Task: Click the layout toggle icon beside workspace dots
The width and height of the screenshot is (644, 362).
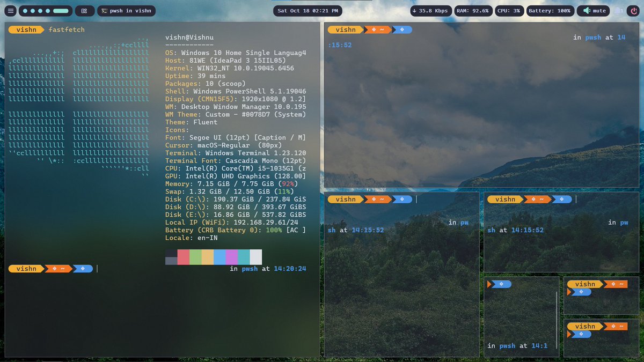Action: [x=84, y=11]
